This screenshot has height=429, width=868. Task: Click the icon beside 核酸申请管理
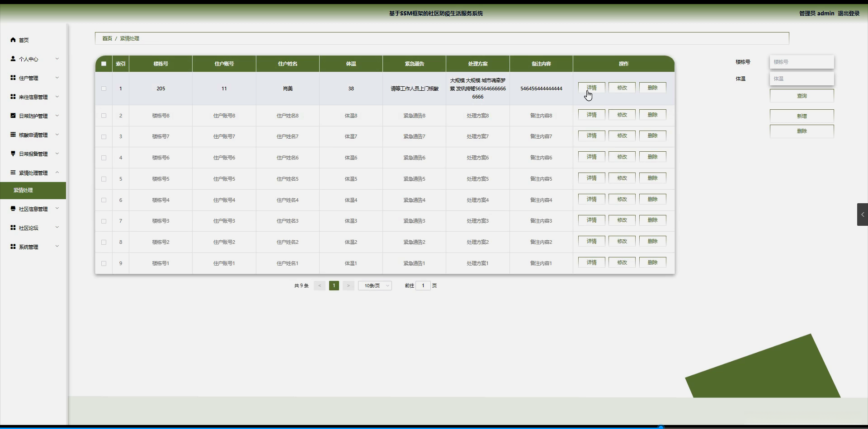(x=13, y=135)
